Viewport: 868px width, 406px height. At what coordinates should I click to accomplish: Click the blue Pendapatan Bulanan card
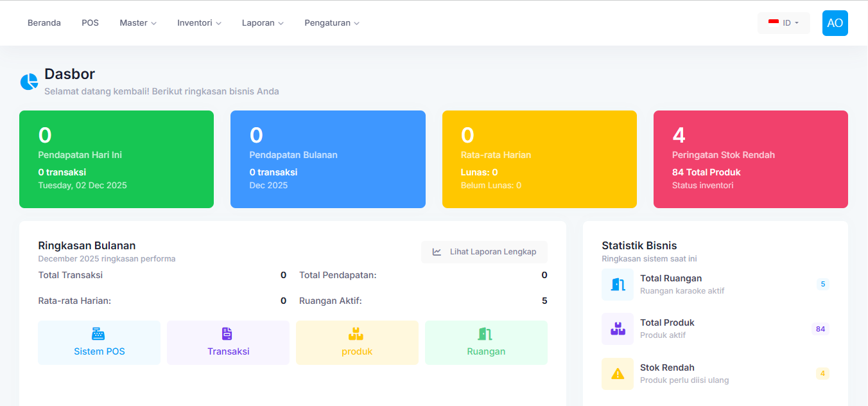[x=328, y=159]
